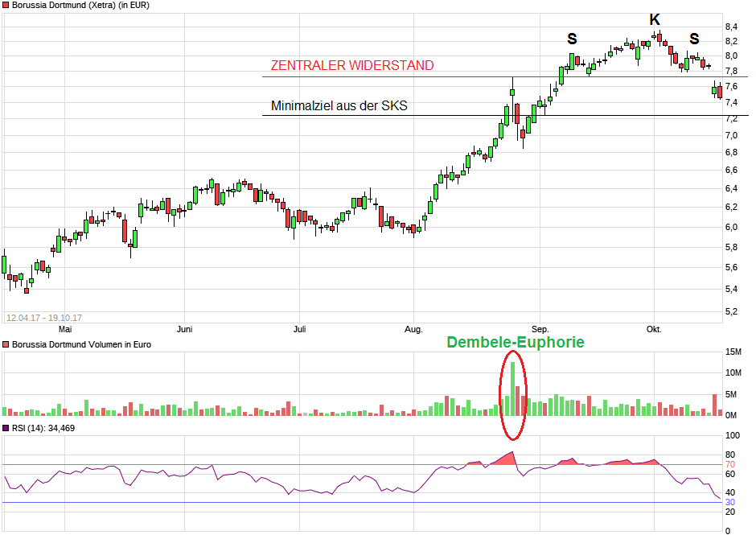Click the 15M volume axis value
The width and height of the screenshot is (756, 539).
click(x=733, y=352)
